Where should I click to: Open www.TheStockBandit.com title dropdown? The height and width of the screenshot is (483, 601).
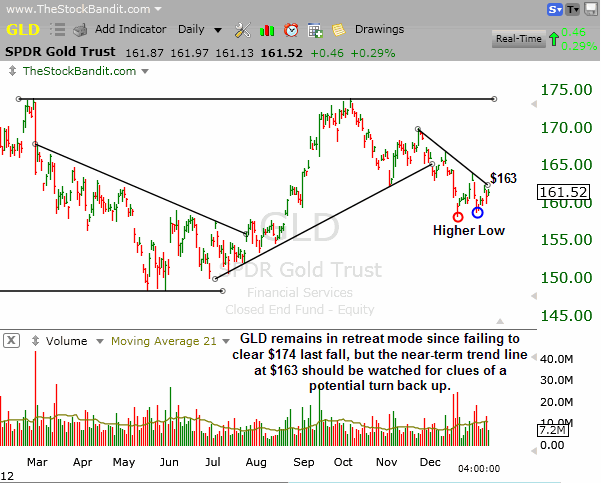click(158, 9)
